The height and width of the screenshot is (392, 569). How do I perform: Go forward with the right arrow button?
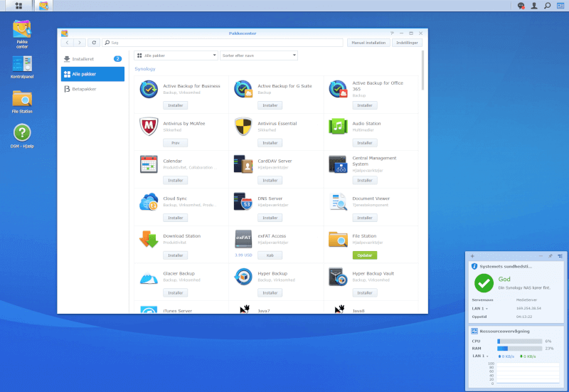80,43
